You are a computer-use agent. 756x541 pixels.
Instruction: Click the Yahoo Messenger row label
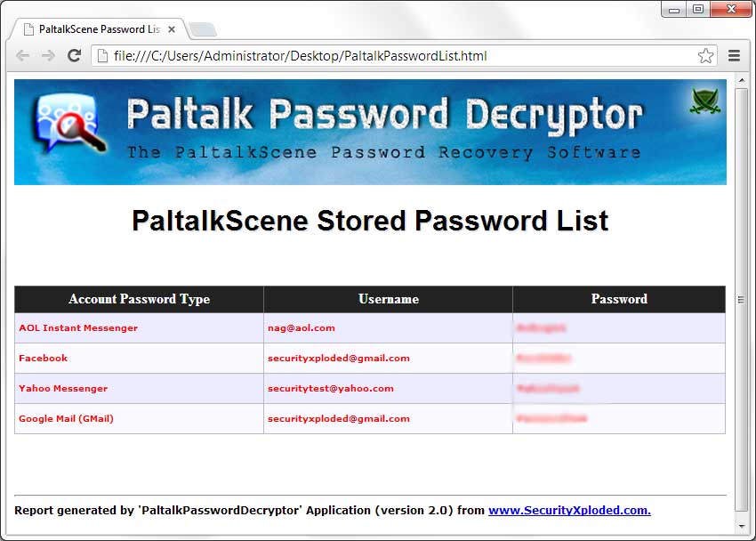63,389
